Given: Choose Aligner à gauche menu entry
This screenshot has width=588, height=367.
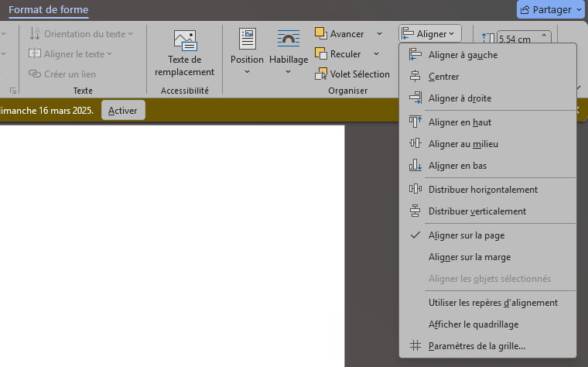Looking at the screenshot, I should [487, 55].
